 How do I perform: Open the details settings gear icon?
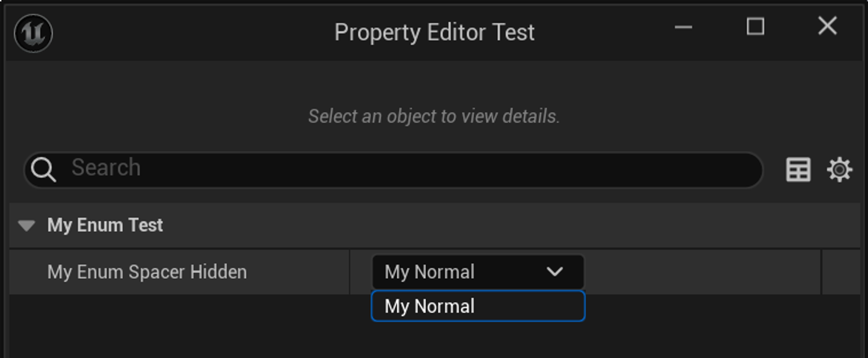[839, 169]
